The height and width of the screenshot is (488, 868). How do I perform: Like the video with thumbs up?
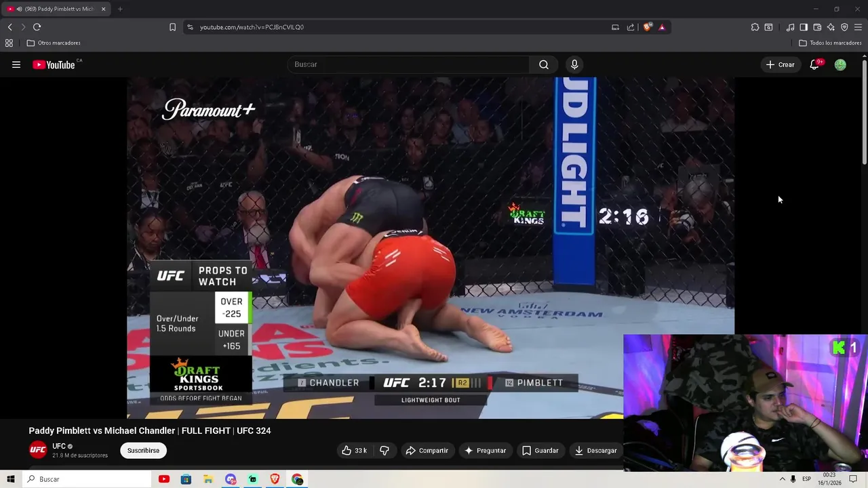tap(354, 450)
